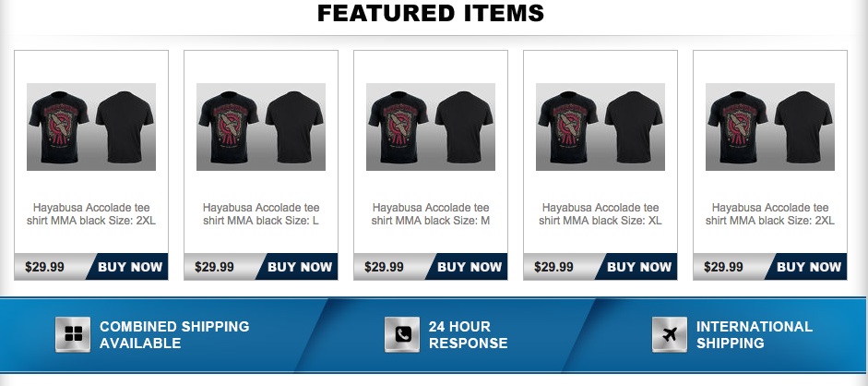Click Buy Now for the size M tee

tap(469, 267)
